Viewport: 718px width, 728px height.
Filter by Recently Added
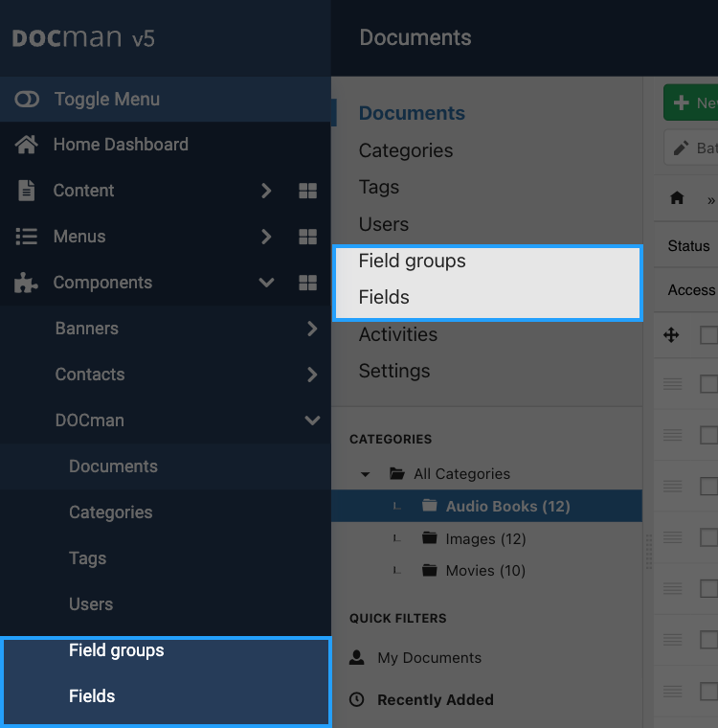click(x=436, y=699)
